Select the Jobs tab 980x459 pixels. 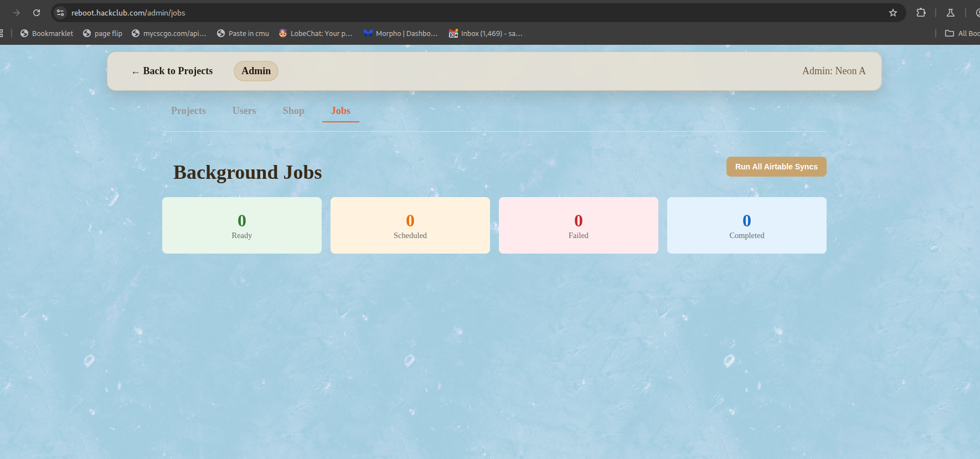pos(341,111)
